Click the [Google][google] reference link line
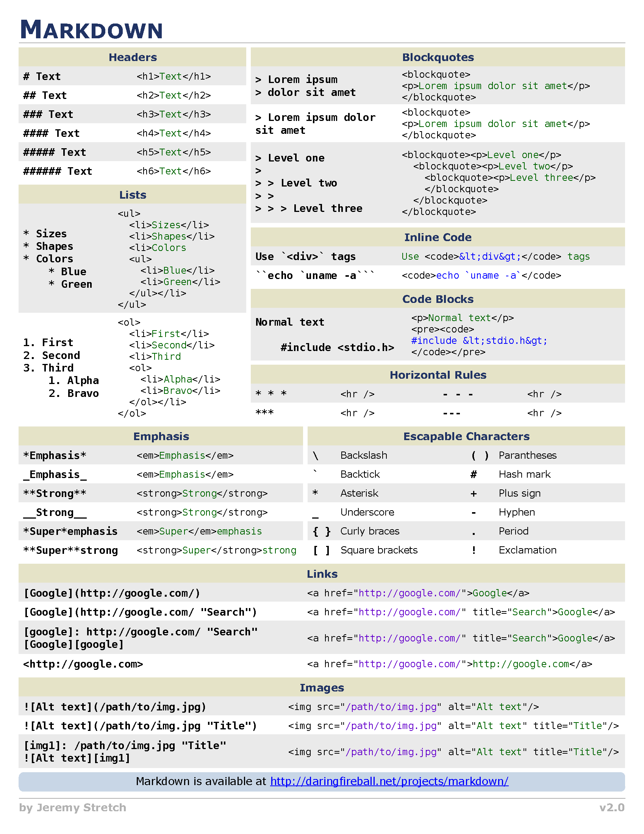This screenshot has width=644, height=834. coord(73,644)
